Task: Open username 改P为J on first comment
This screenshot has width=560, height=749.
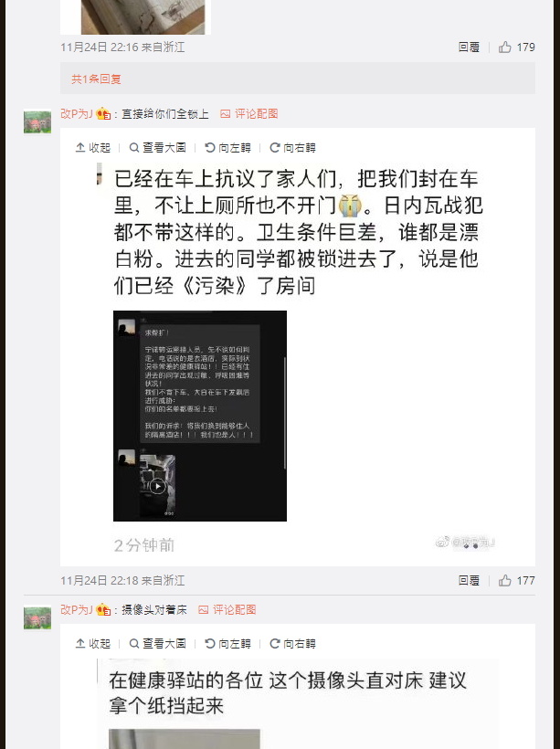Action: (x=77, y=113)
